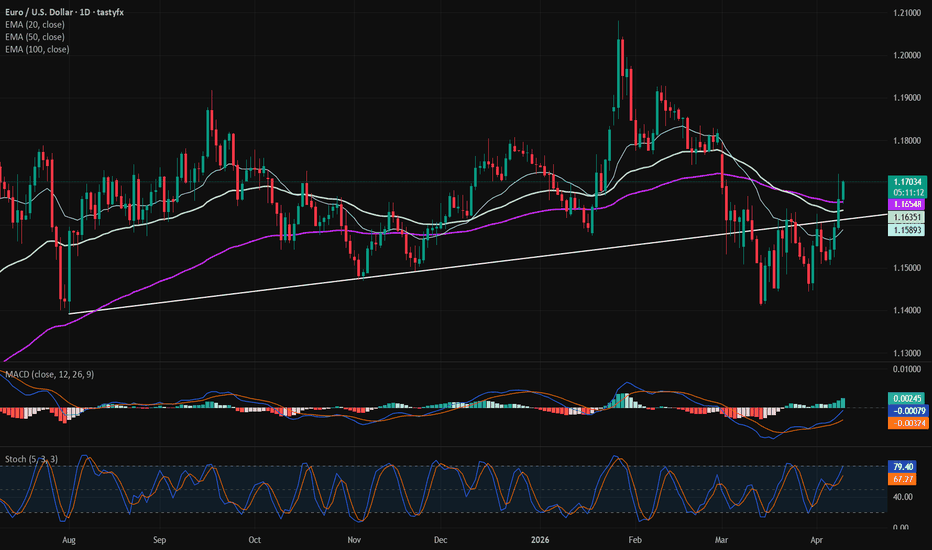This screenshot has width=932, height=550.
Task: Click the orange -0.00374 MACD signal label
Action: 908,423
